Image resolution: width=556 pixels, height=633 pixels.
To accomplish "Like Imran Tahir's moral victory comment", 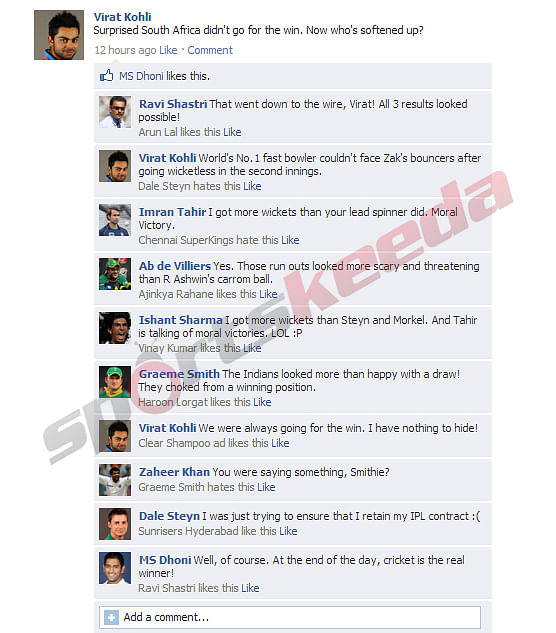I will [290, 240].
